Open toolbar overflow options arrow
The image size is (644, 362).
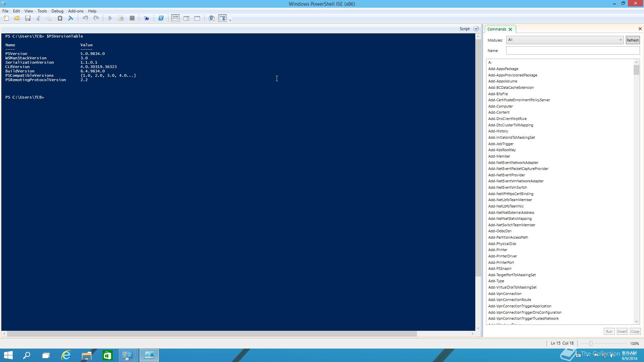(x=230, y=20)
